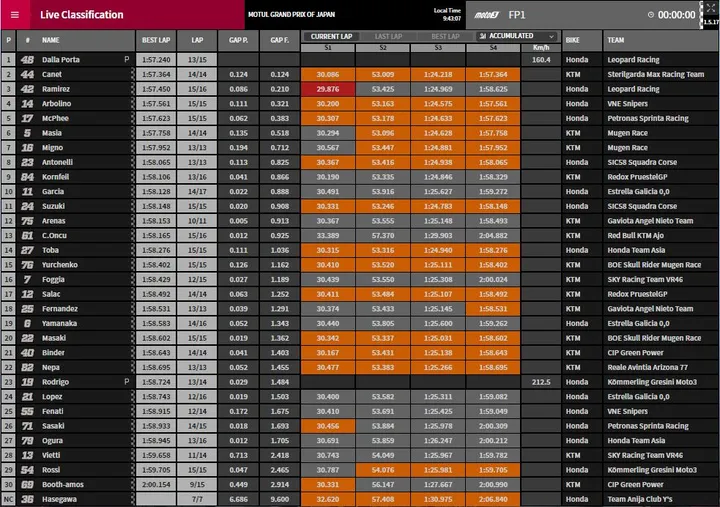
Task: Click rider number 48 badge
Action: click(27, 60)
